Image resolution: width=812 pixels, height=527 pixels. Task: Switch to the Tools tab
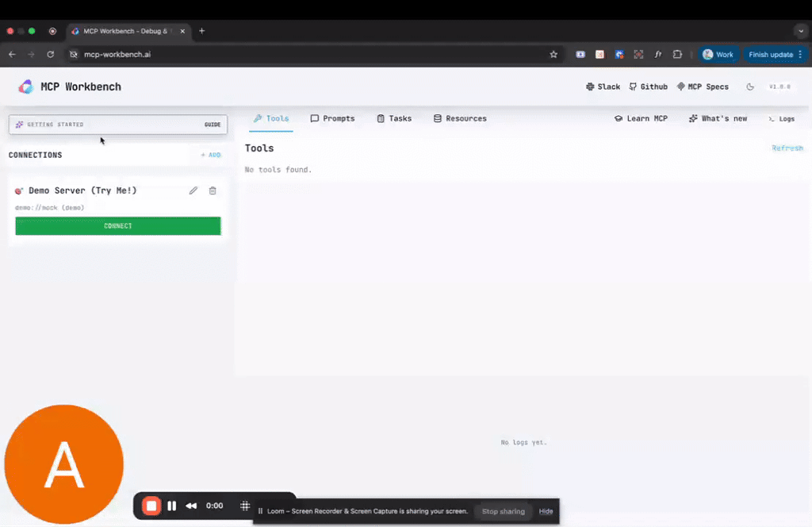point(271,119)
